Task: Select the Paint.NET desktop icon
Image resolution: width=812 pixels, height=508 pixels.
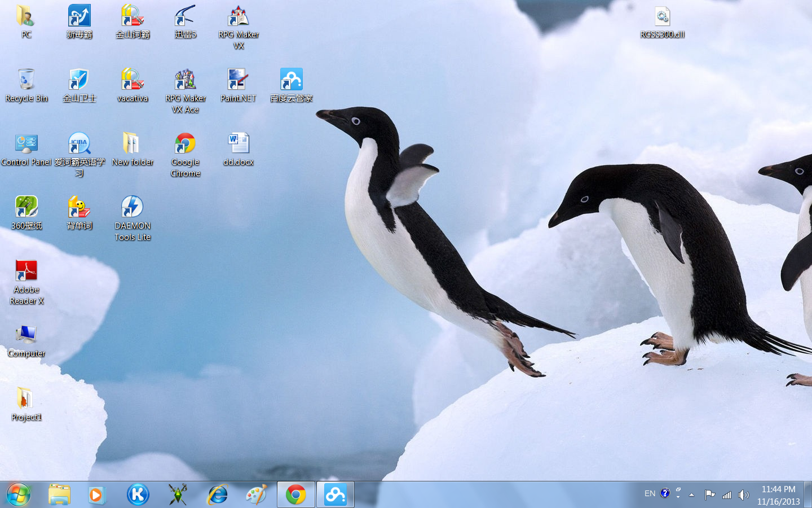Action: [x=239, y=85]
